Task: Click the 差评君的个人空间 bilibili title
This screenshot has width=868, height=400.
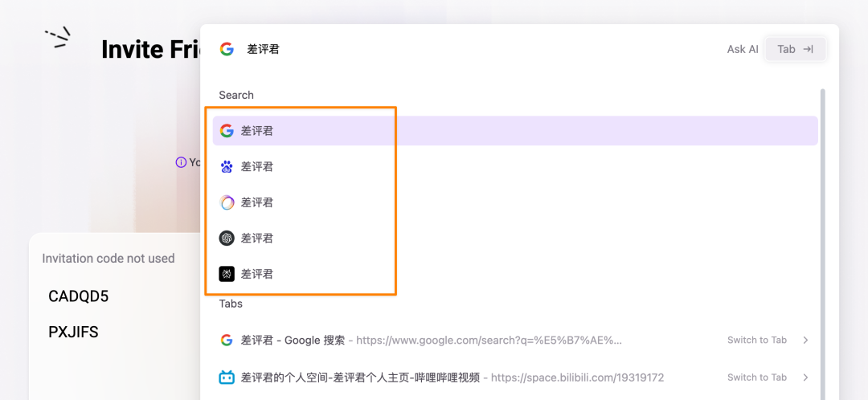Action: tap(360, 378)
